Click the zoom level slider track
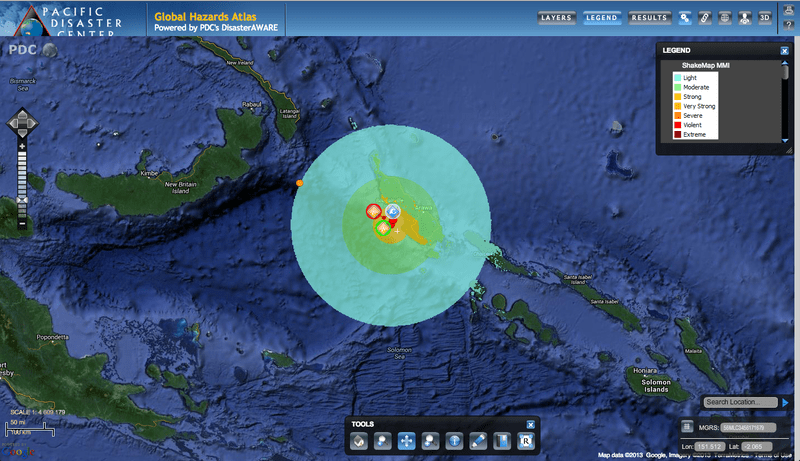Viewport: 800px width, 461px height. click(22, 175)
